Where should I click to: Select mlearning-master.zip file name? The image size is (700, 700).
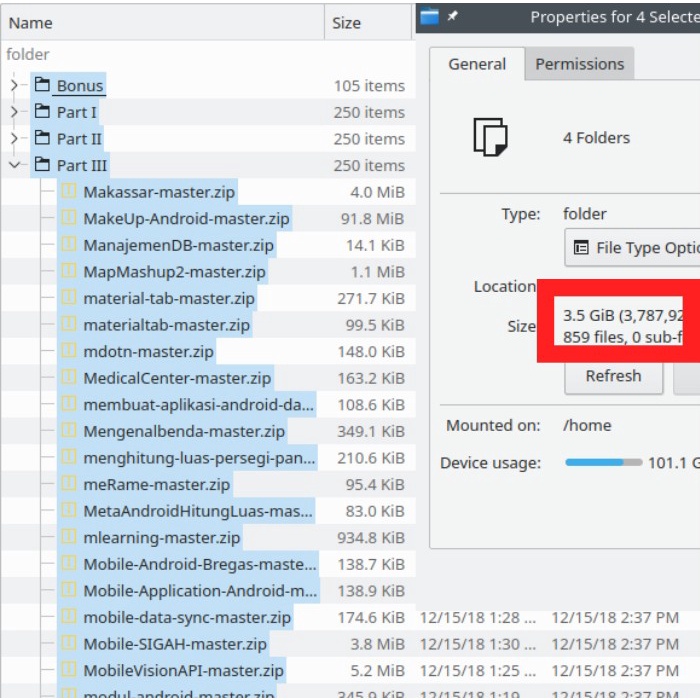[162, 538]
